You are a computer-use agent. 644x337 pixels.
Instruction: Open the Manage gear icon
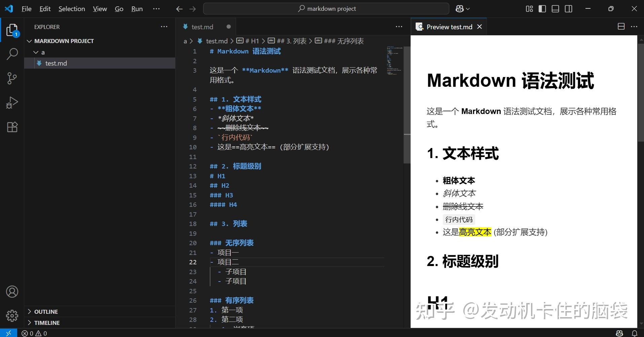tap(12, 315)
